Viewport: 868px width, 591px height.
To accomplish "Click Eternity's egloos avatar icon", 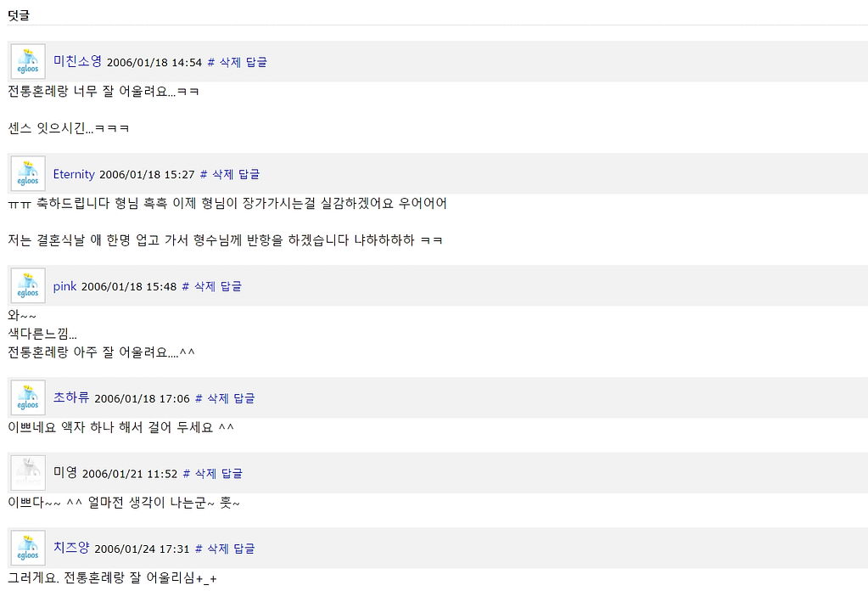I will [x=28, y=174].
